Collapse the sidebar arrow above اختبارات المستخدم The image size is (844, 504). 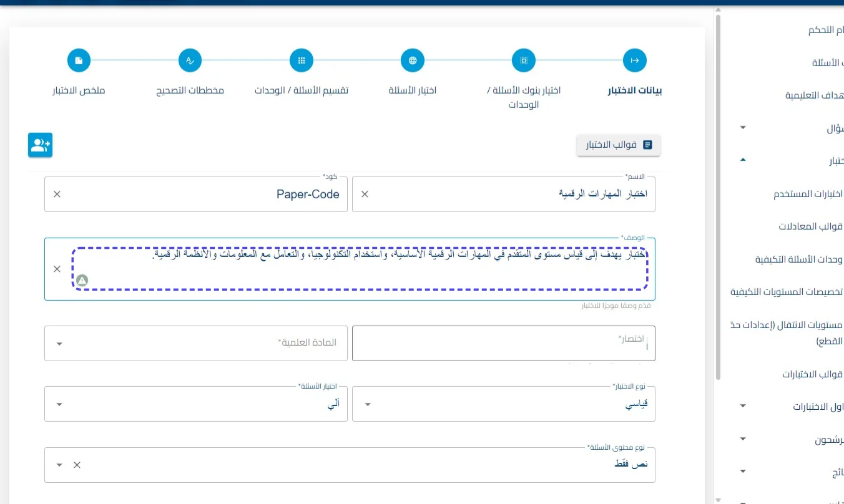(742, 160)
